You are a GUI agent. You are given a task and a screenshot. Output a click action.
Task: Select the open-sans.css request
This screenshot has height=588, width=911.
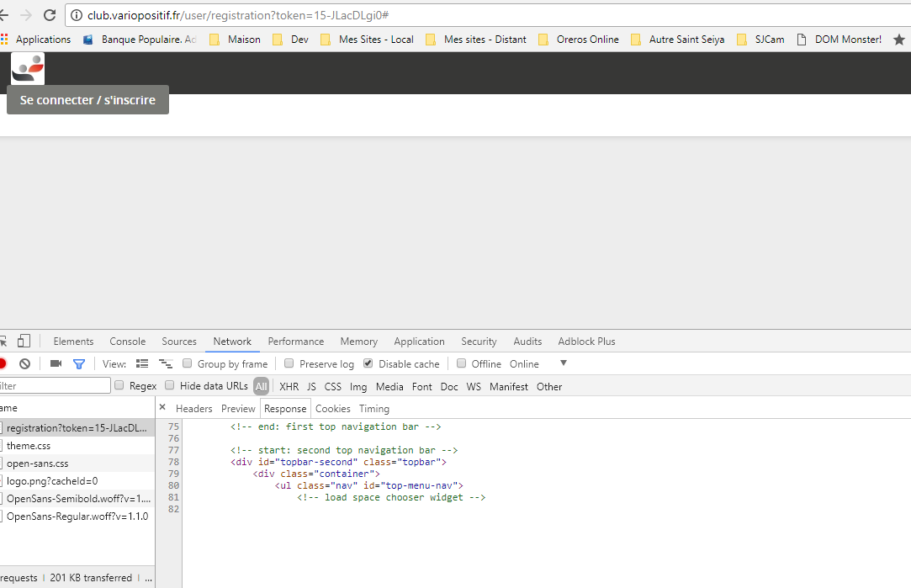coord(77,463)
